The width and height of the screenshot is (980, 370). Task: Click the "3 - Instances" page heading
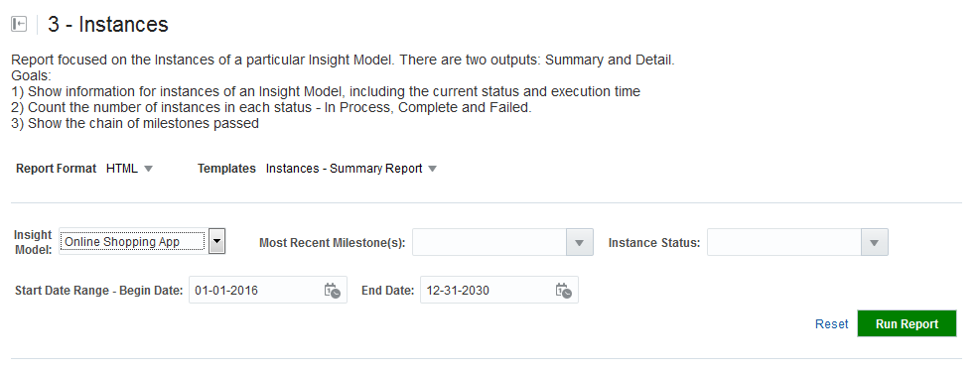pos(108,25)
